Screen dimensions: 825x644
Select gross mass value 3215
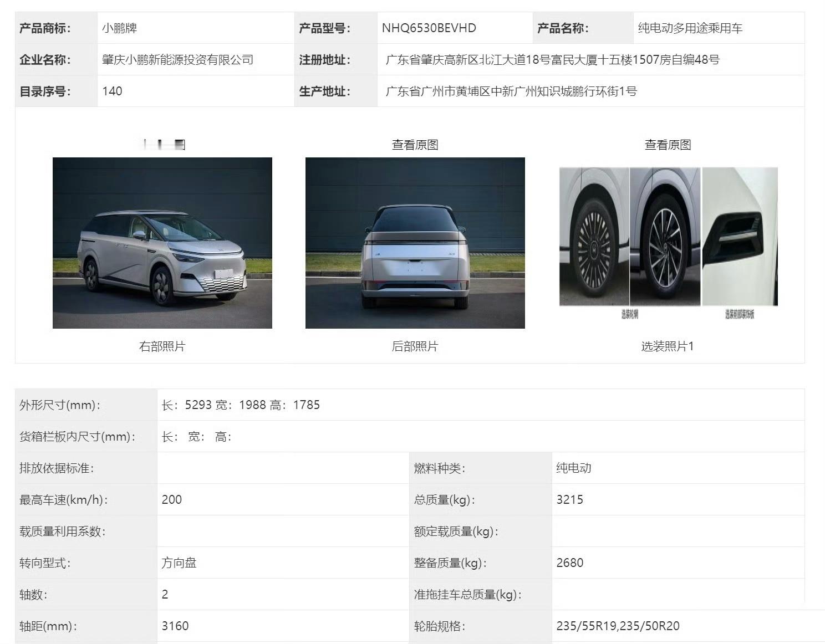570,499
